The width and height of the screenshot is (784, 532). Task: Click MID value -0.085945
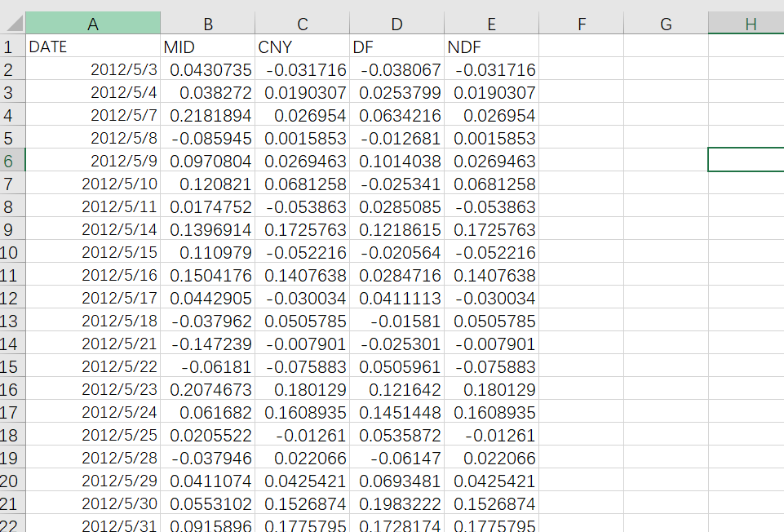[207, 138]
